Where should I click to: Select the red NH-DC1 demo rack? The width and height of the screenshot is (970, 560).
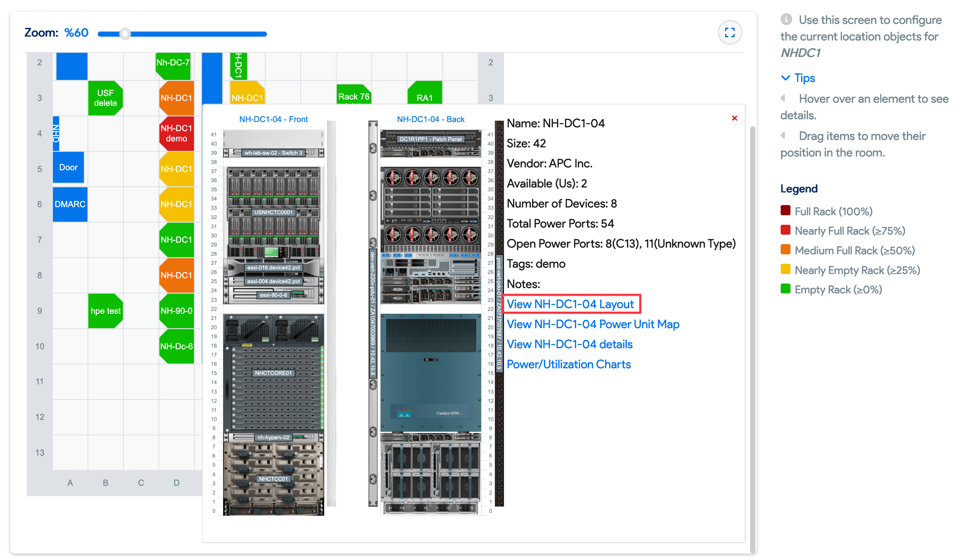coord(176,133)
